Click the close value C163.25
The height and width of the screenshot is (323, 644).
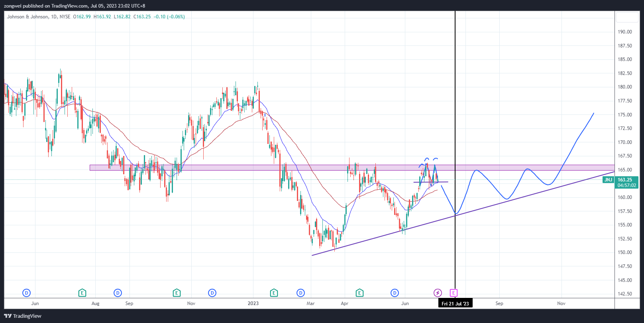point(142,17)
